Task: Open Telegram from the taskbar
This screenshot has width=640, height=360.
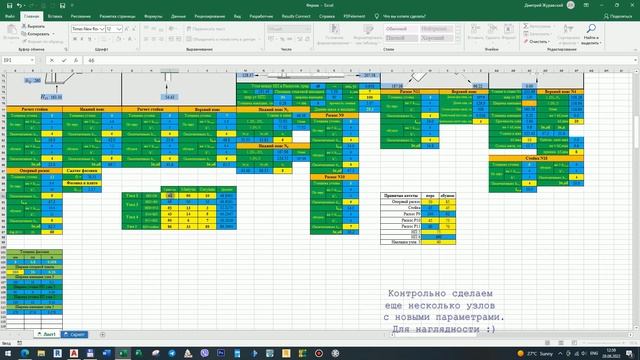Action: pyautogui.click(x=172, y=353)
